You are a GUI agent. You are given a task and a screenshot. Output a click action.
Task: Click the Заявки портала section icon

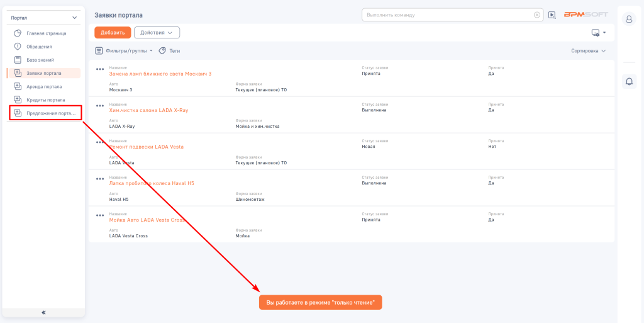coord(18,73)
